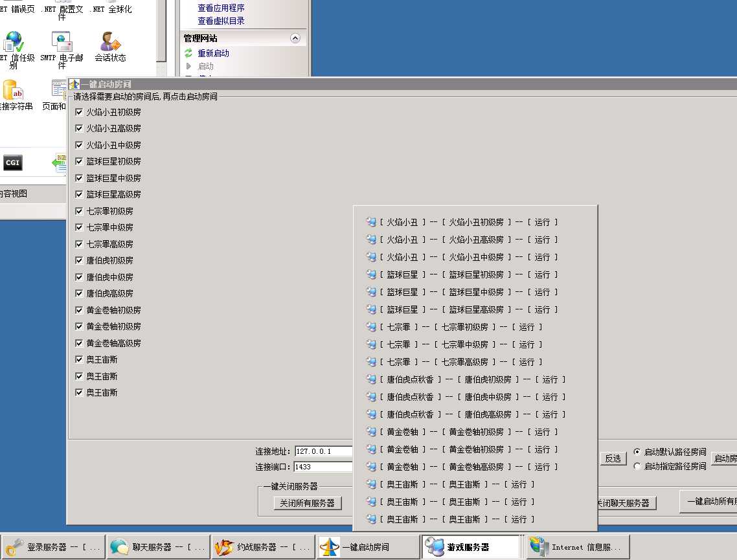Click the 反选 button

(613, 458)
